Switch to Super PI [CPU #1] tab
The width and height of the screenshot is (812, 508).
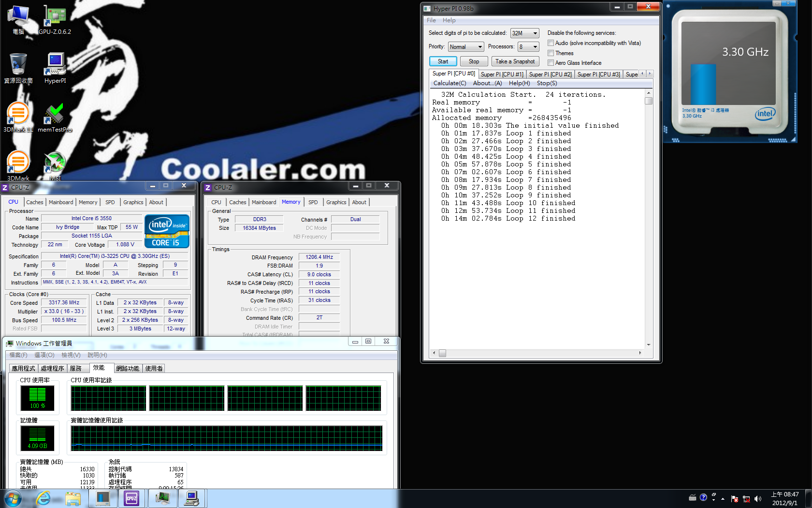502,75
